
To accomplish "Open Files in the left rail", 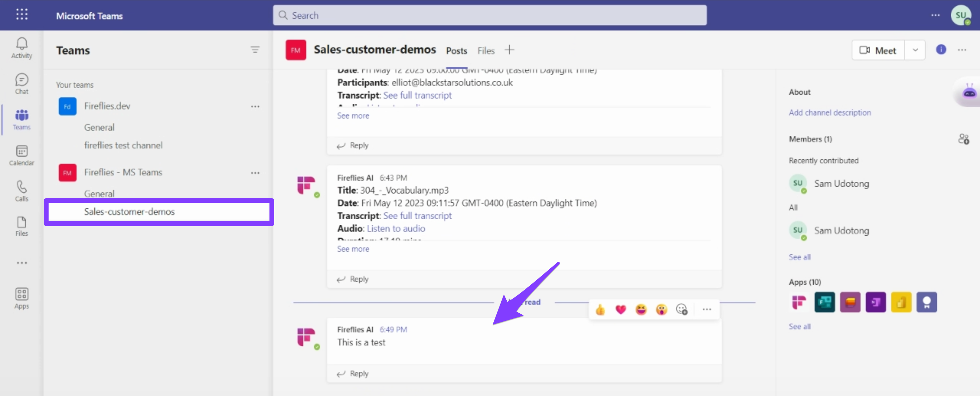I will point(22,226).
